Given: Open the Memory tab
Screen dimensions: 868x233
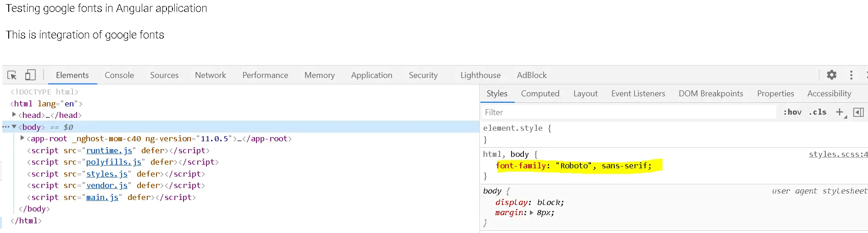Looking at the screenshot, I should tap(320, 75).
